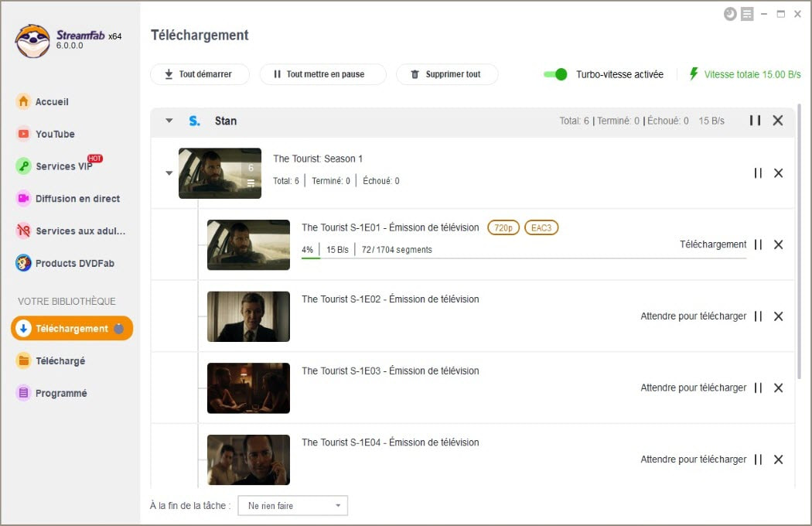Pause all Stan downloads
The image size is (812, 526).
coord(755,121)
